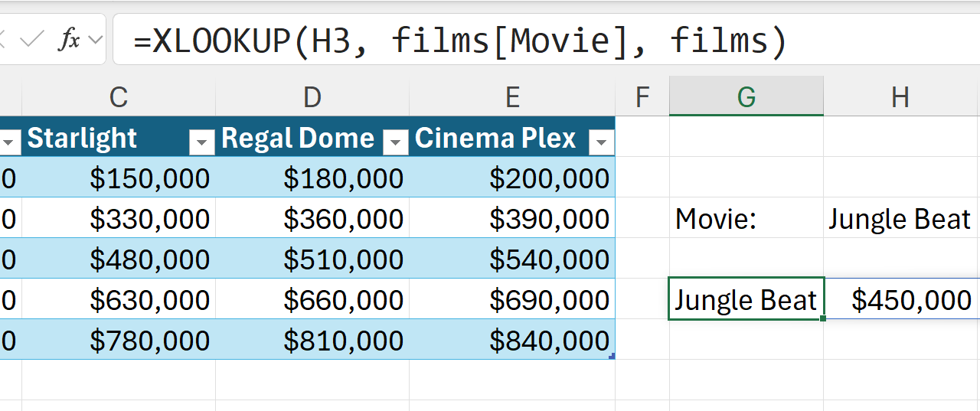Click the table resize handle at corner

[x=612, y=356]
